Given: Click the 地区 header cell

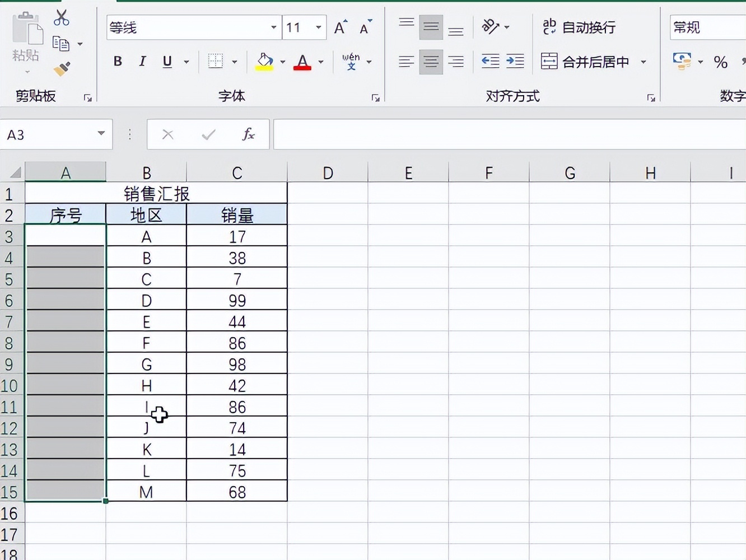Looking at the screenshot, I should (x=146, y=215).
